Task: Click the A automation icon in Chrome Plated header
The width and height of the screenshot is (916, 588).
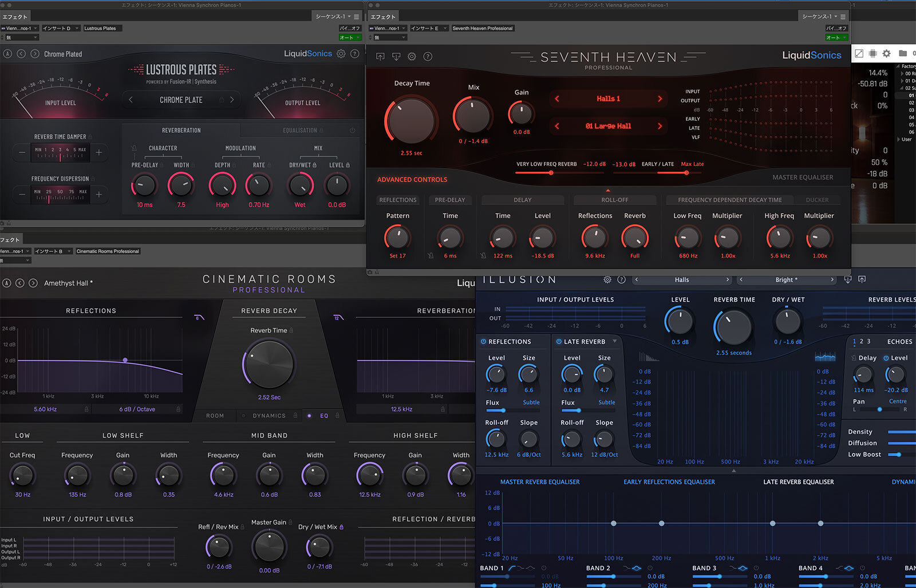Action: [x=7, y=54]
